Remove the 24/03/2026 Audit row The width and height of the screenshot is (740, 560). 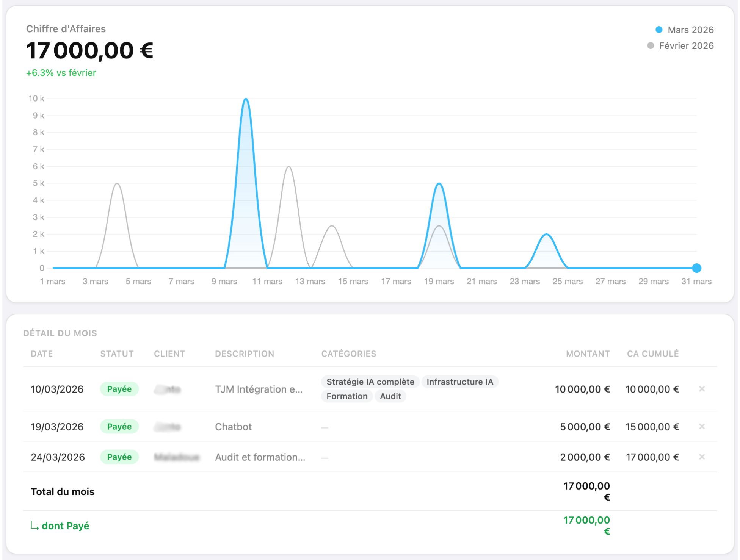pos(702,457)
